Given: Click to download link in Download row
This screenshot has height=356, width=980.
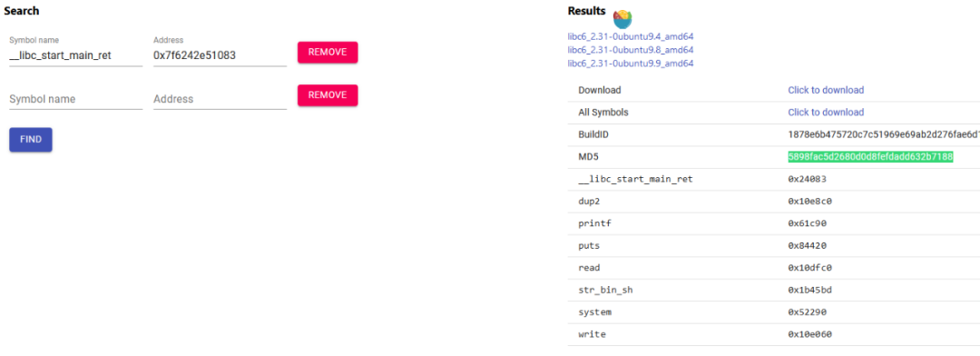Looking at the screenshot, I should (x=826, y=90).
